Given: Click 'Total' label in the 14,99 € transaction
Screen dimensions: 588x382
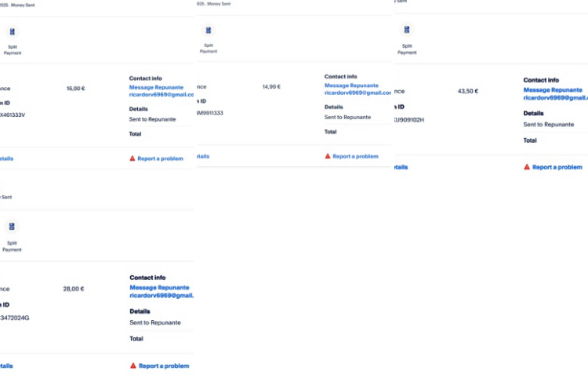Looking at the screenshot, I should click(x=330, y=132).
